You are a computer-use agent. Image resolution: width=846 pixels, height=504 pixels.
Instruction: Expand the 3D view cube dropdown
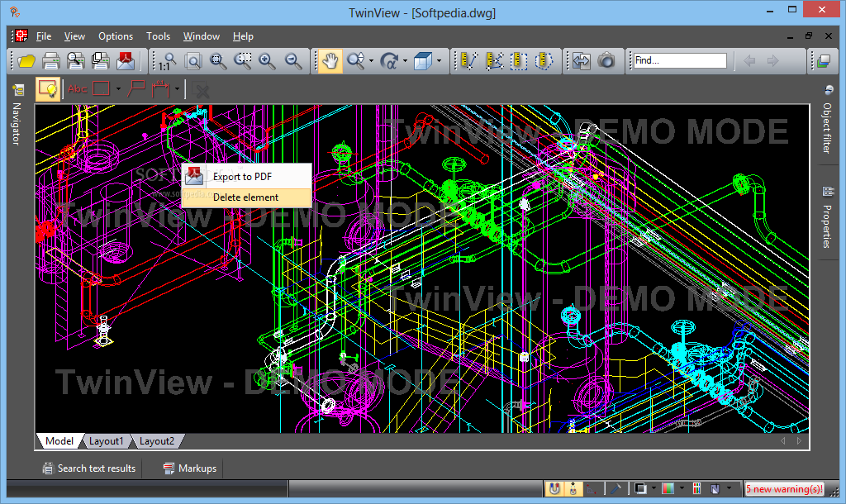click(440, 61)
